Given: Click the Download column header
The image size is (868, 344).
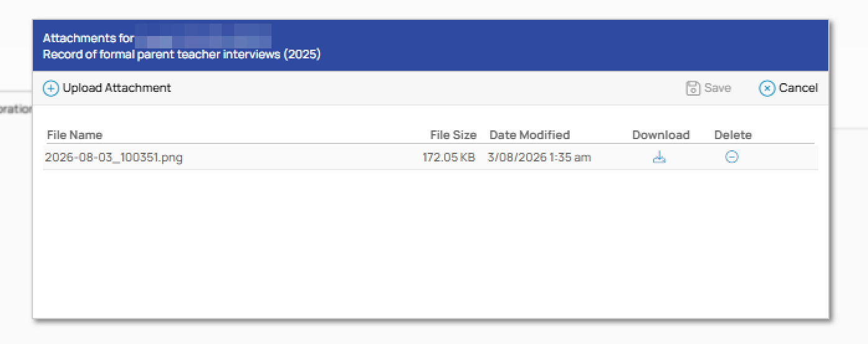Looking at the screenshot, I should [x=661, y=135].
